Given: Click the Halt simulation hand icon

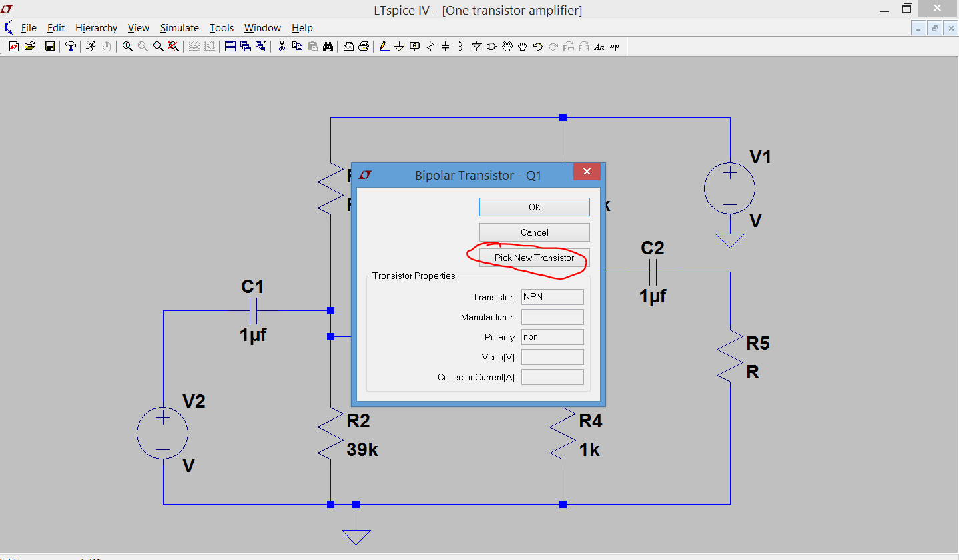Looking at the screenshot, I should [107, 47].
